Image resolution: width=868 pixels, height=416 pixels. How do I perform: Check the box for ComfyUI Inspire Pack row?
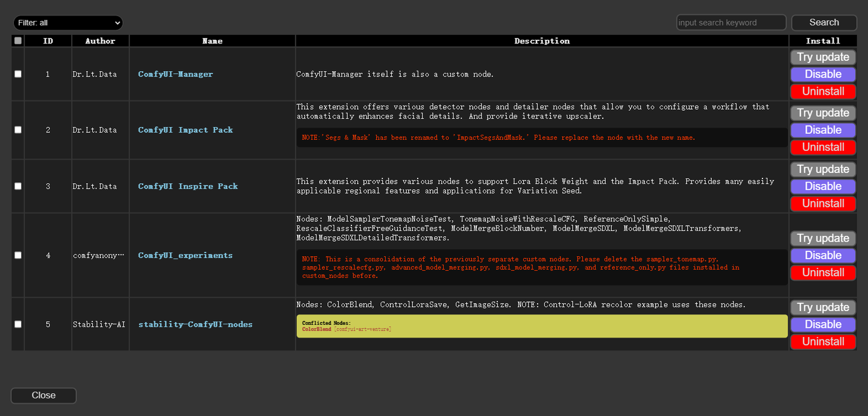18,186
